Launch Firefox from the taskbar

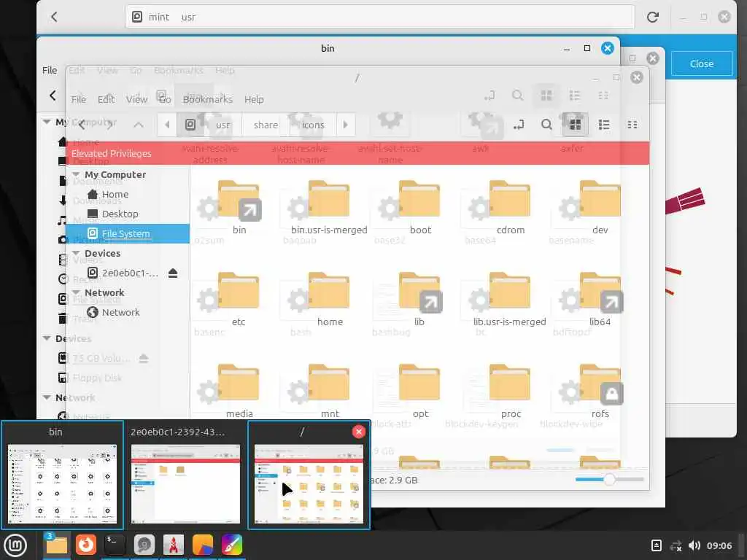tap(86, 545)
